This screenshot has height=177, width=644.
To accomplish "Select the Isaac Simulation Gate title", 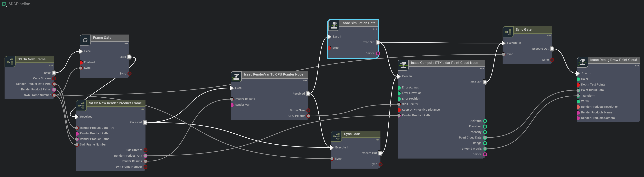I will [x=359, y=23].
